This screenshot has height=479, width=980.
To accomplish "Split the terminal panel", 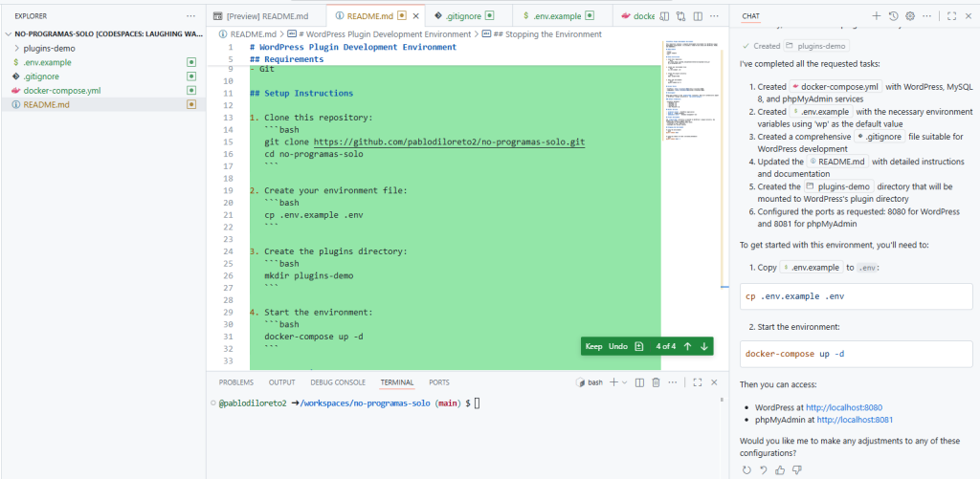I will (x=639, y=382).
